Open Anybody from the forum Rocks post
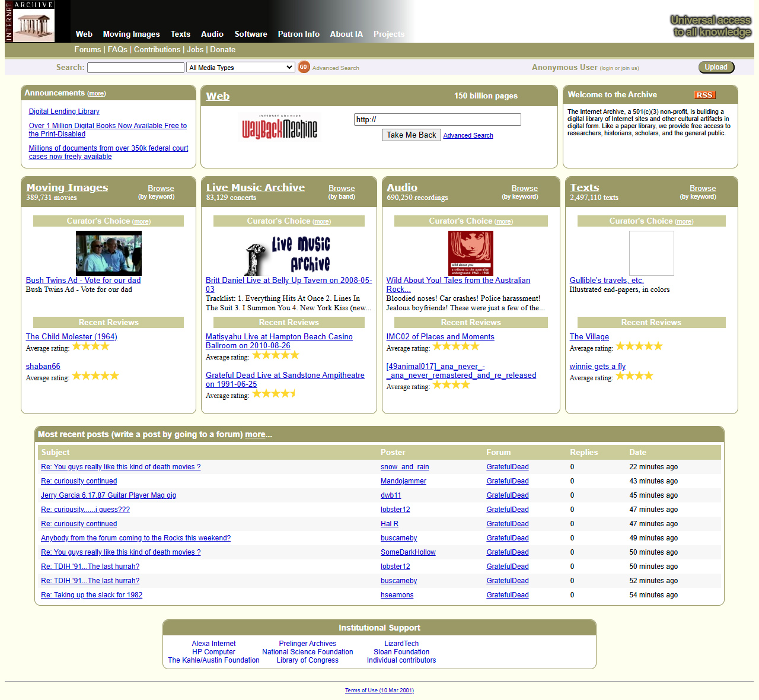This screenshot has width=759, height=700. click(136, 538)
